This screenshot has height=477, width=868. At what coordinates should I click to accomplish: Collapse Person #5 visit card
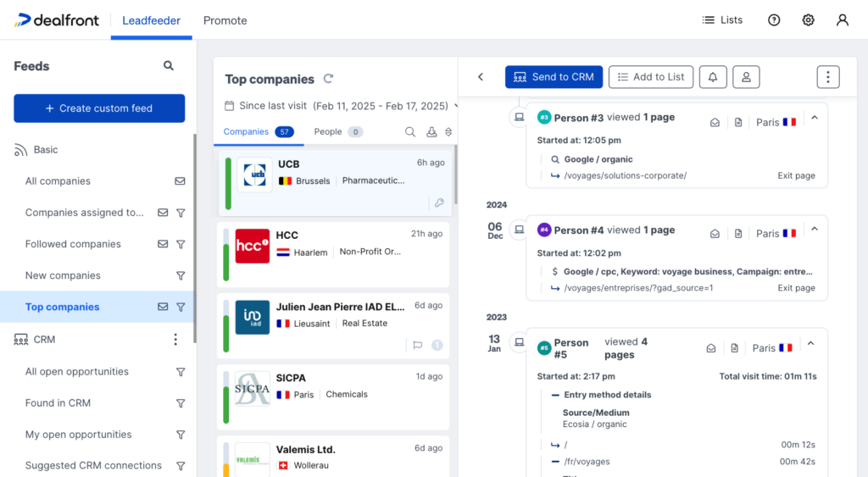tap(810, 343)
